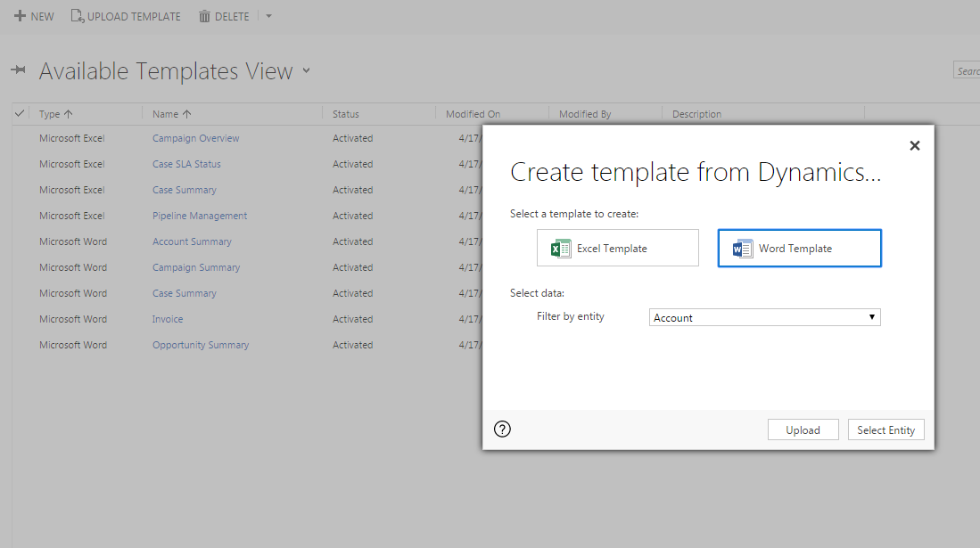Open the Invoice template link

(168, 319)
